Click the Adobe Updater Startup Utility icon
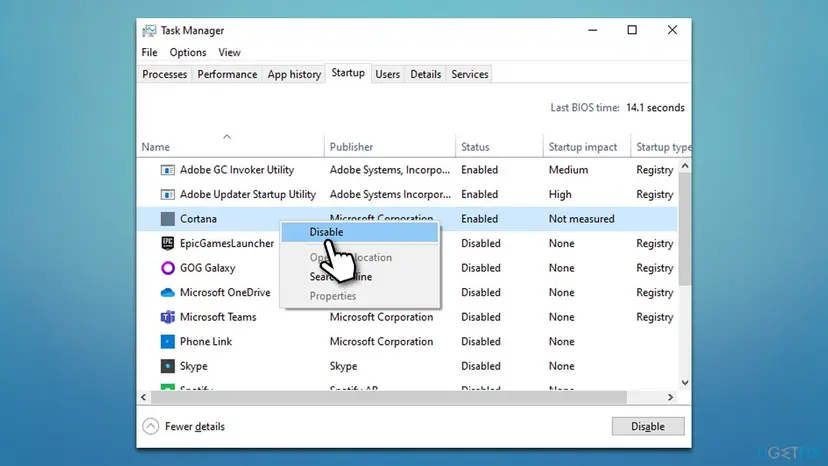 point(167,194)
